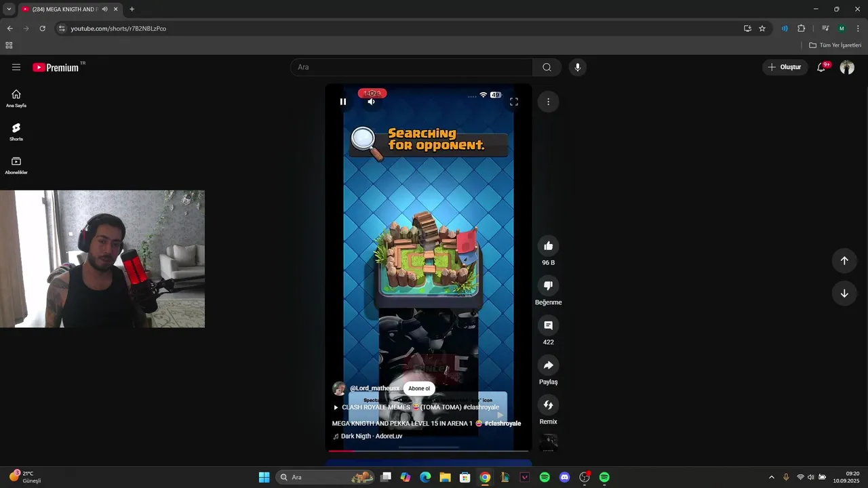Open the weather widget 21°C Güneşli
The height and width of the screenshot is (488, 868).
point(26,477)
